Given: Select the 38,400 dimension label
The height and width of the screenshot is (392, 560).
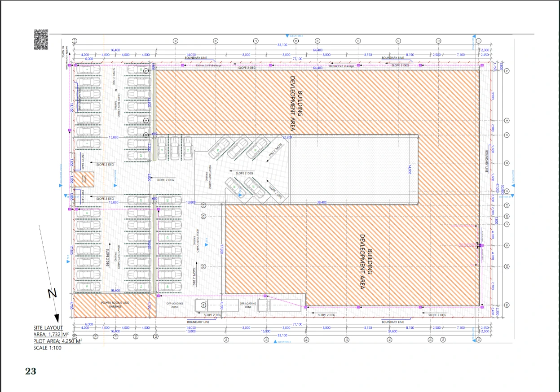Looking at the screenshot, I should click(x=322, y=202).
